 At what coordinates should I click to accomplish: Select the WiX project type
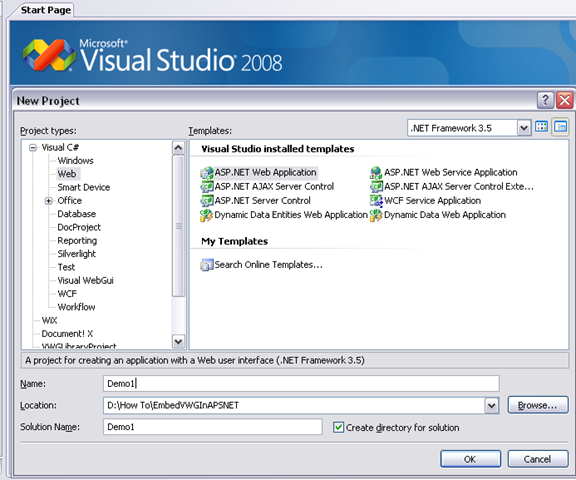[50, 321]
